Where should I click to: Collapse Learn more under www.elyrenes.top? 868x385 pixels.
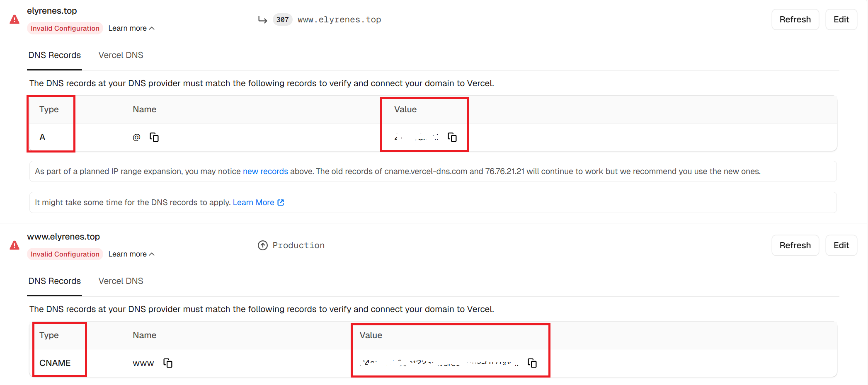click(131, 254)
